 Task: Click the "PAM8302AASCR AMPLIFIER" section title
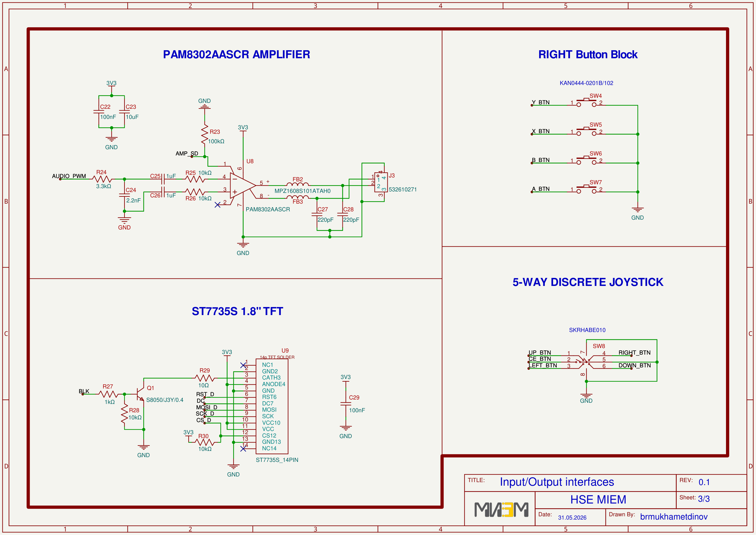236,55
